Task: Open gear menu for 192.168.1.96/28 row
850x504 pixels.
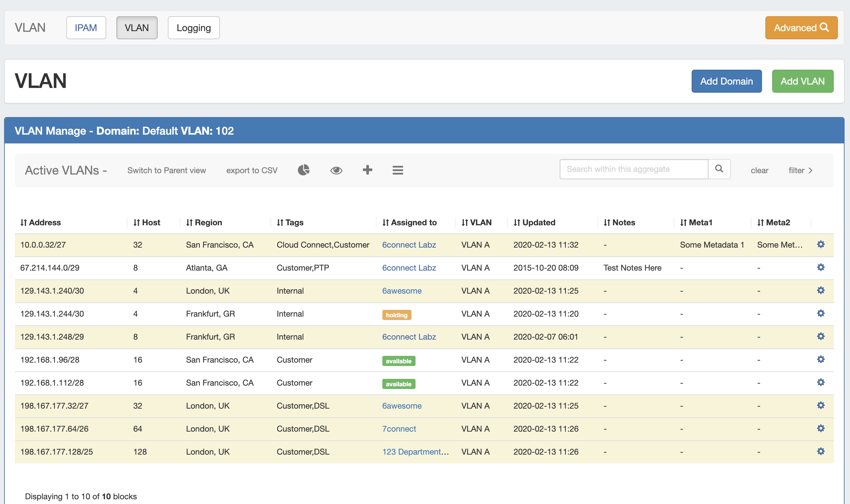Action: pos(821,359)
